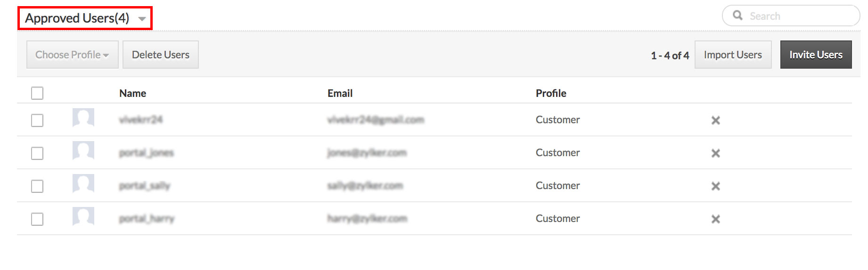Click the X icon in portal_harry row
Image resolution: width=868 pixels, height=270 pixels.
click(x=715, y=219)
